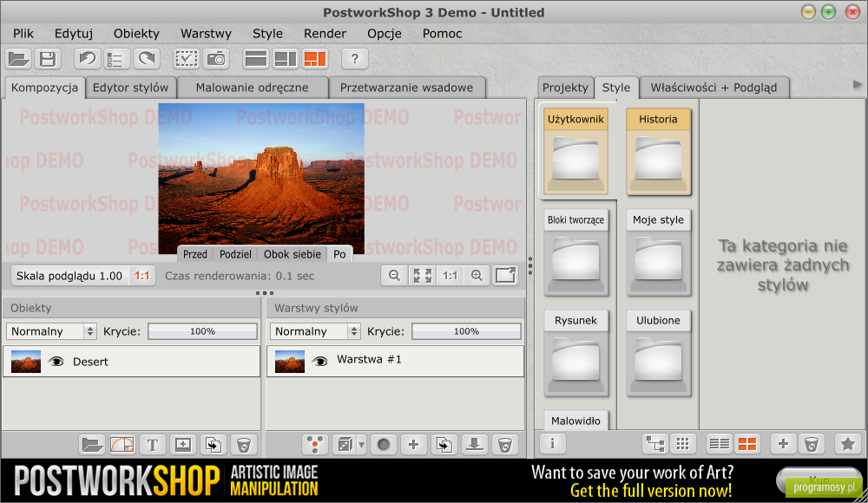Open the Właściwości + Podgląd tab

pos(713,88)
